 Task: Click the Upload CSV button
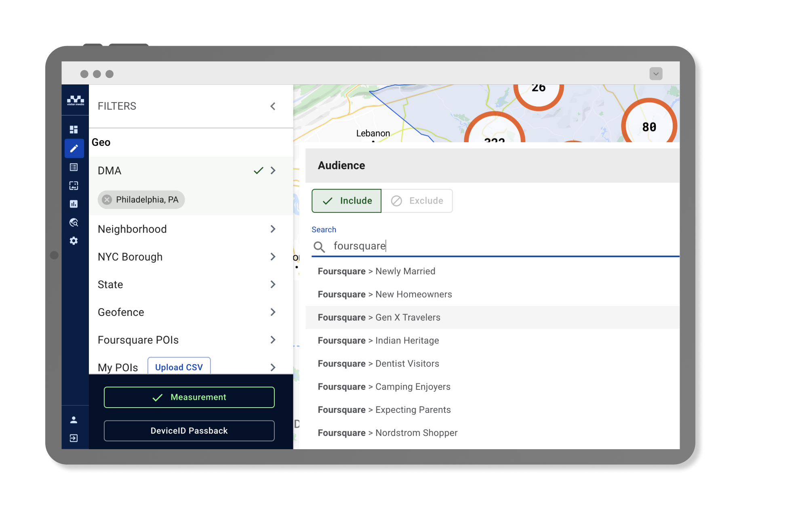(x=179, y=367)
